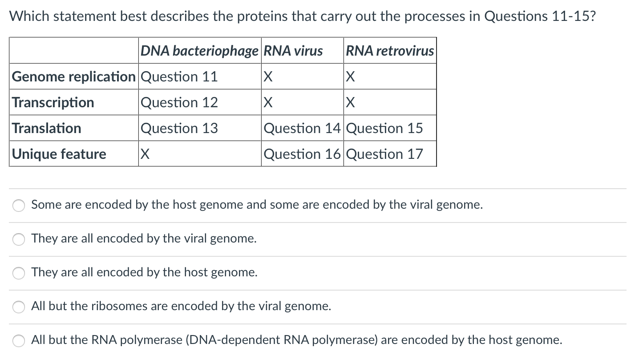This screenshot has height=364, width=639.
Task: Click the 'Question 17' table cell
Action: tap(390, 154)
